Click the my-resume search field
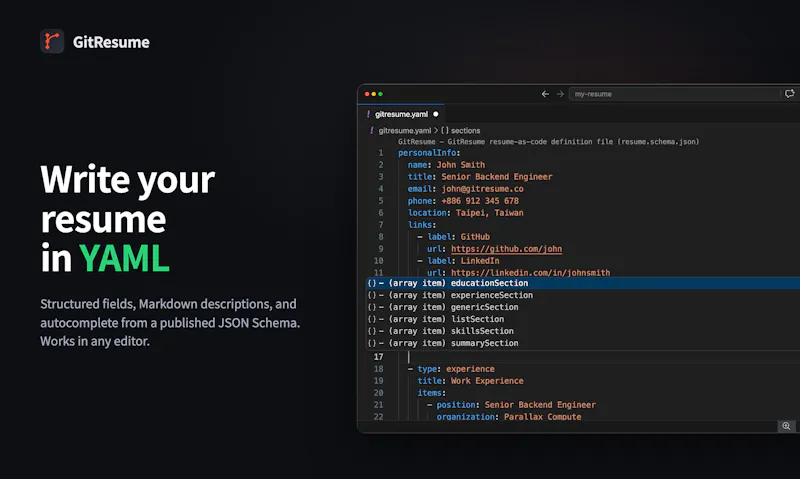Screen dimensions: 800x479 click(x=674, y=94)
